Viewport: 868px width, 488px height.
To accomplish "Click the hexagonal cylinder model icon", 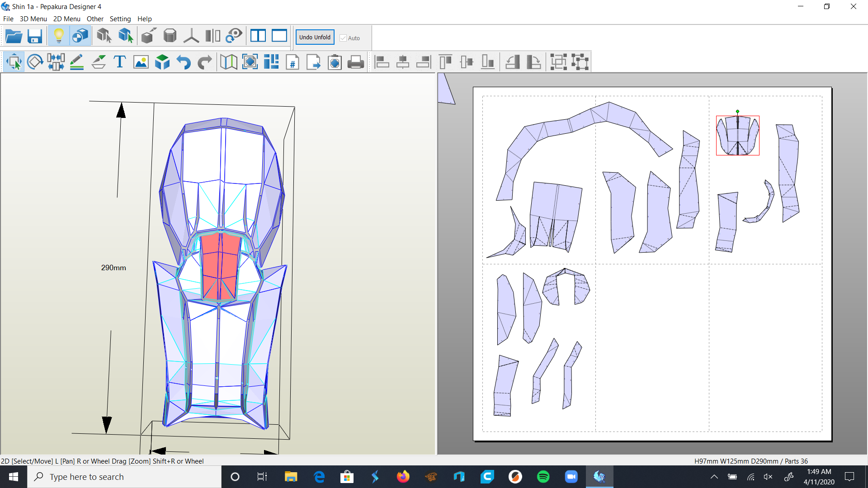I will (x=170, y=36).
